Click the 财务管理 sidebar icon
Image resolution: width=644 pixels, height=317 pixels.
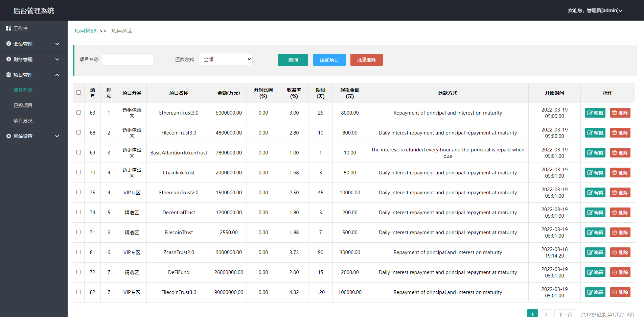[8, 59]
